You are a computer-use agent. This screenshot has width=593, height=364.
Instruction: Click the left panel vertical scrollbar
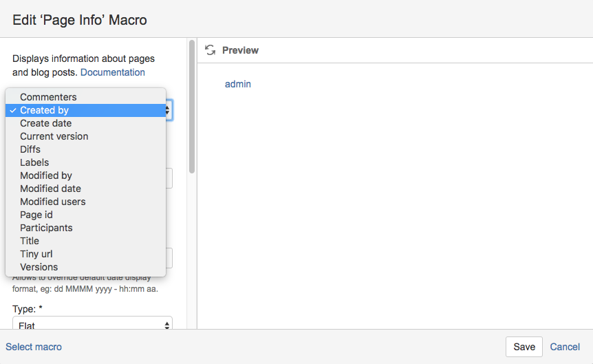[192, 107]
